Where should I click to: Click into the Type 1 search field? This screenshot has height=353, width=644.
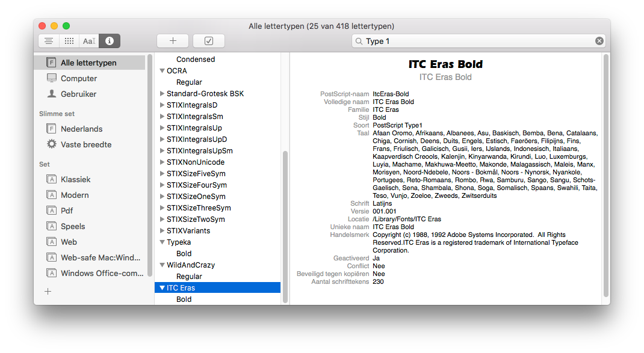tap(478, 41)
